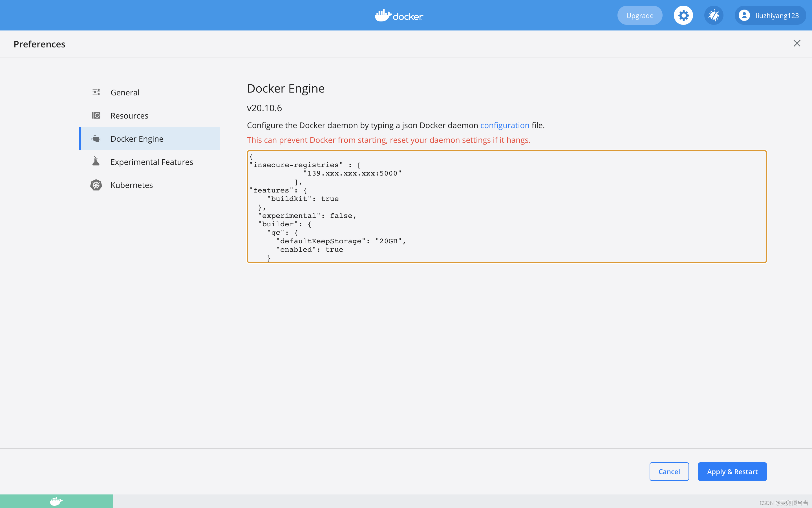Click the v20.10.6 version text
This screenshot has height=508, width=812.
pyautogui.click(x=264, y=108)
